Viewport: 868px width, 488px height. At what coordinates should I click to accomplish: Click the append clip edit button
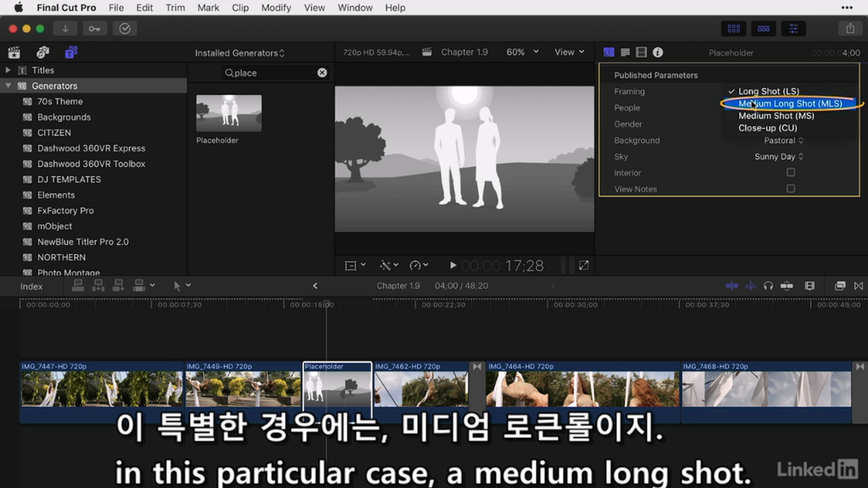tap(119, 286)
